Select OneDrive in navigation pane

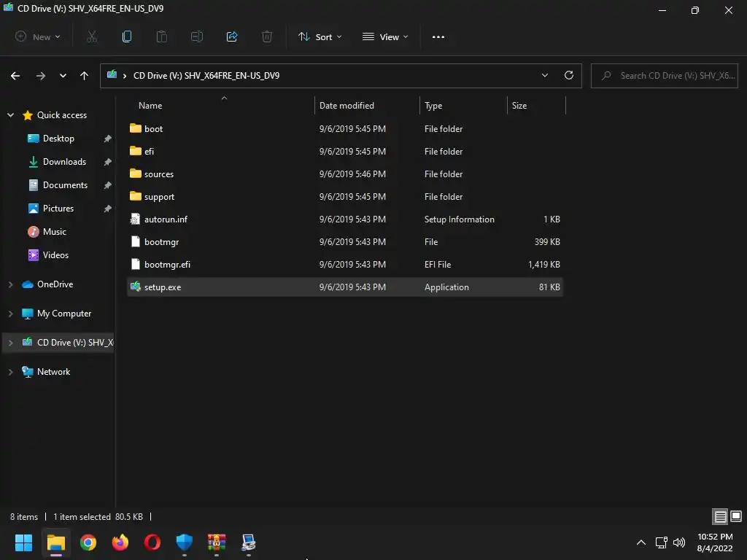(x=55, y=284)
